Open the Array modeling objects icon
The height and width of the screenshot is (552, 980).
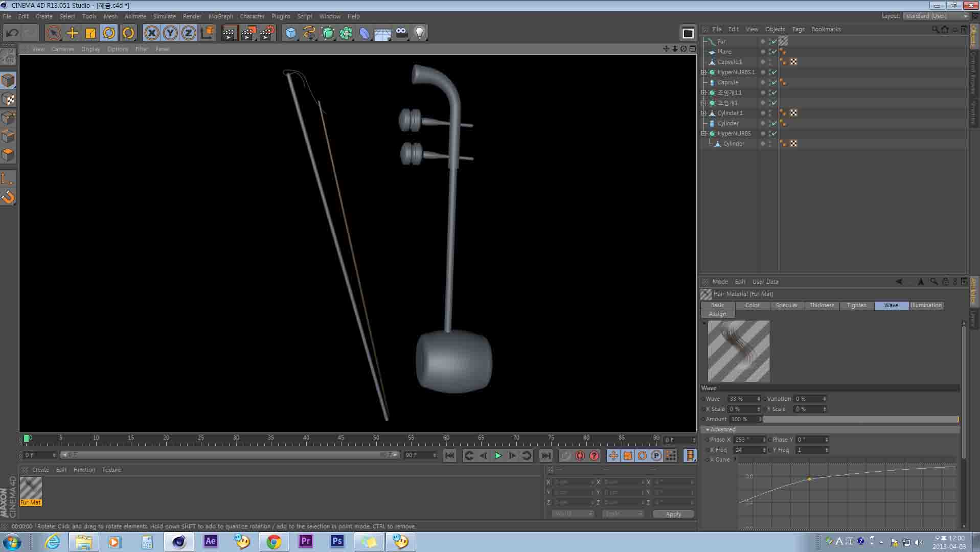pos(346,33)
